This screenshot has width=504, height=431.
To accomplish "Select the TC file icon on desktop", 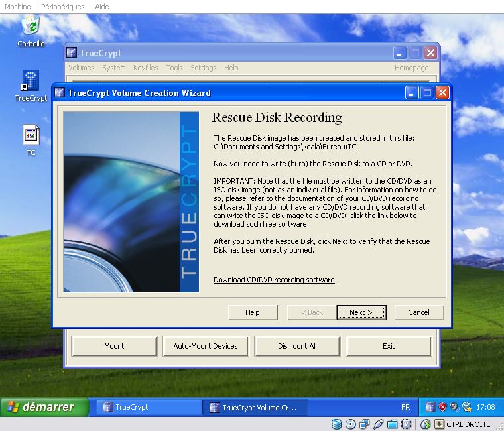I will point(31,135).
